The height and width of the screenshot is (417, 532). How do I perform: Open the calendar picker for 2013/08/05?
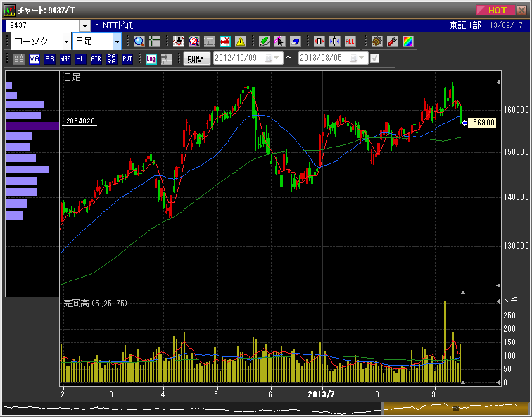355,58
